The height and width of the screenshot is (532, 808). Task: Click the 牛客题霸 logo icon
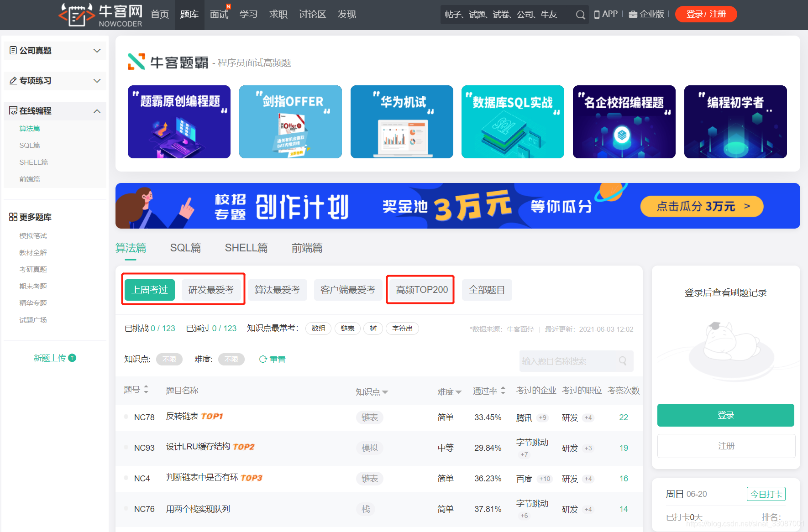tap(136, 62)
